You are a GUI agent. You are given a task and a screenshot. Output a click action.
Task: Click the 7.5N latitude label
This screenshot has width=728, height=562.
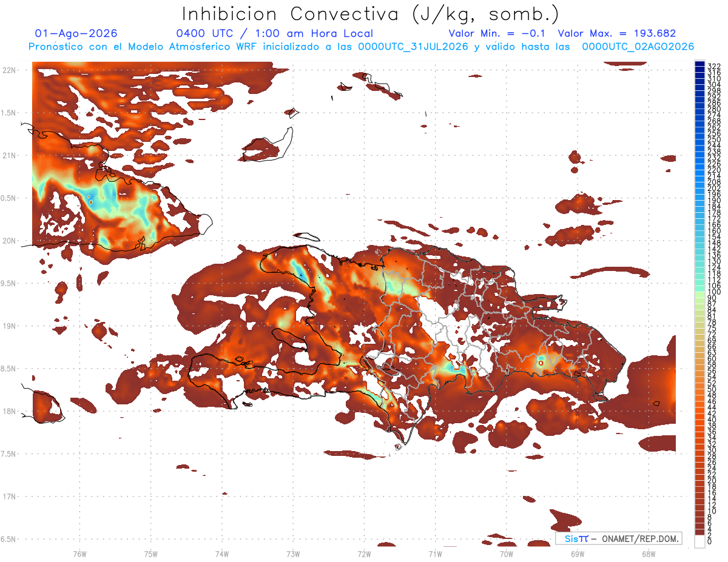tap(9, 453)
